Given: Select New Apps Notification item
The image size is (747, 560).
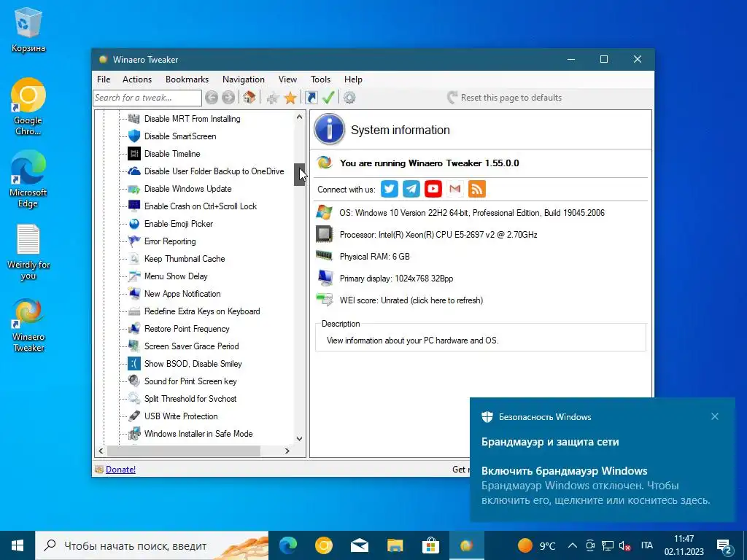Looking at the screenshot, I should click(182, 294).
